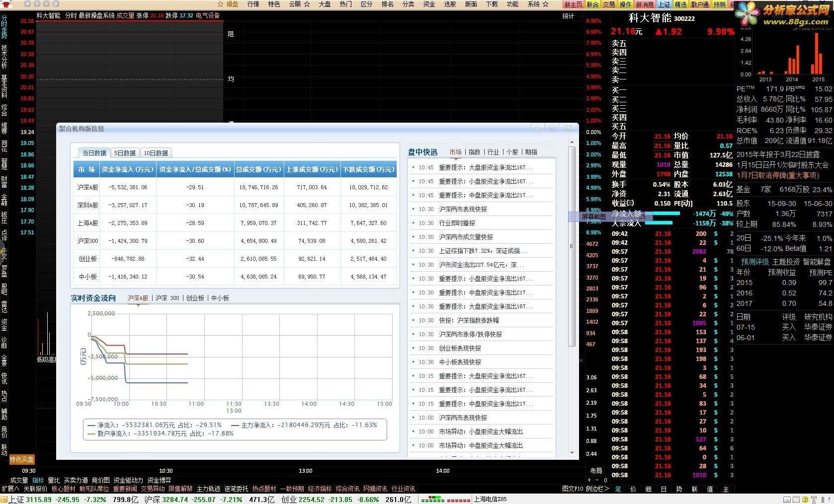Select the 技术分析 vertical sidebar tab

click(x=4, y=56)
